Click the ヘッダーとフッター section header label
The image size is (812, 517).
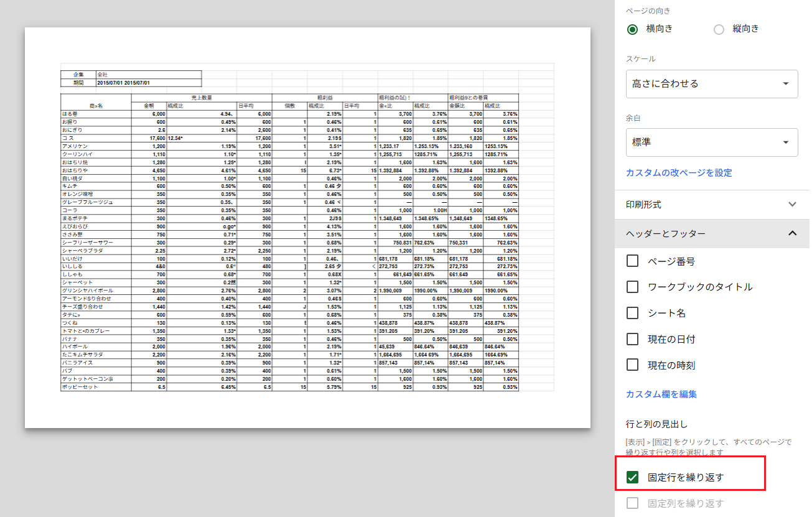tap(666, 233)
